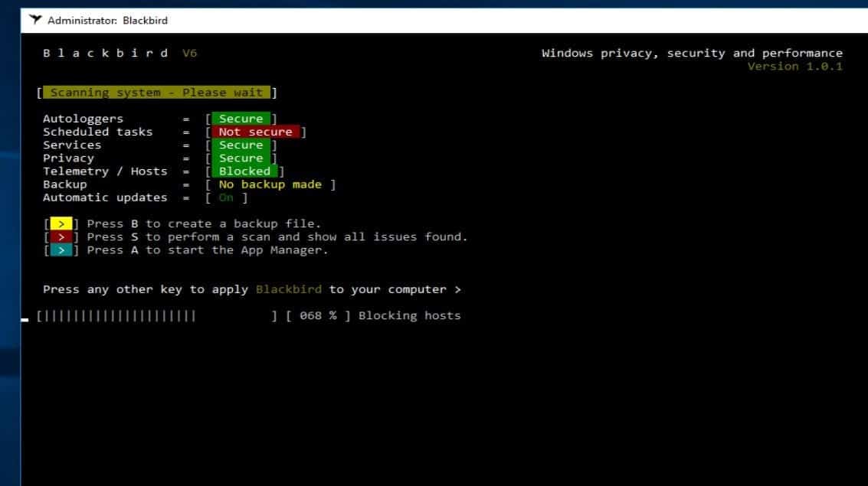Click the 'Telemetry / Hosts' label

click(x=105, y=171)
